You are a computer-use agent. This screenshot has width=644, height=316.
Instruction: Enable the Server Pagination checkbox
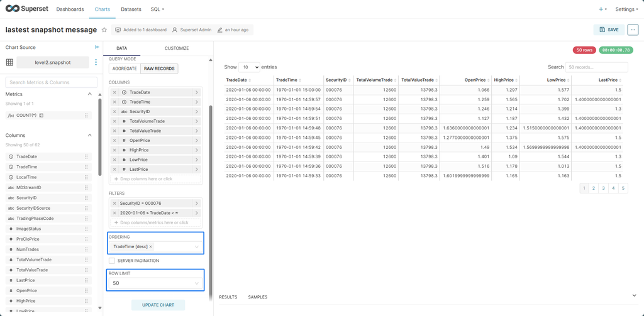click(112, 261)
